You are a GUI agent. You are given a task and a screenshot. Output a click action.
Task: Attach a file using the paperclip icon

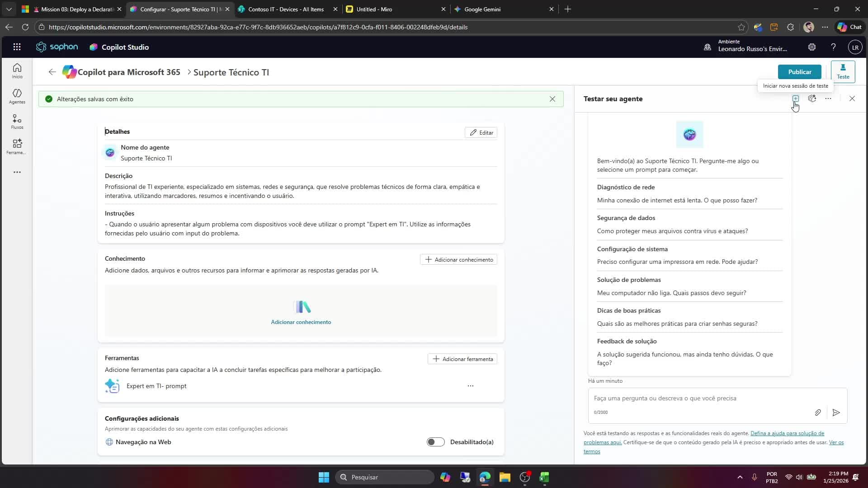tap(817, 413)
